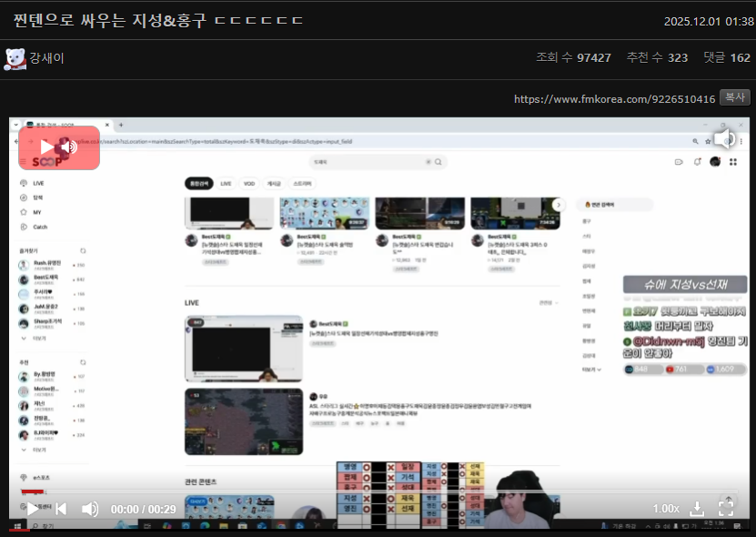
Task: Click the bear avatar icon of 강새이
Action: tap(15, 58)
